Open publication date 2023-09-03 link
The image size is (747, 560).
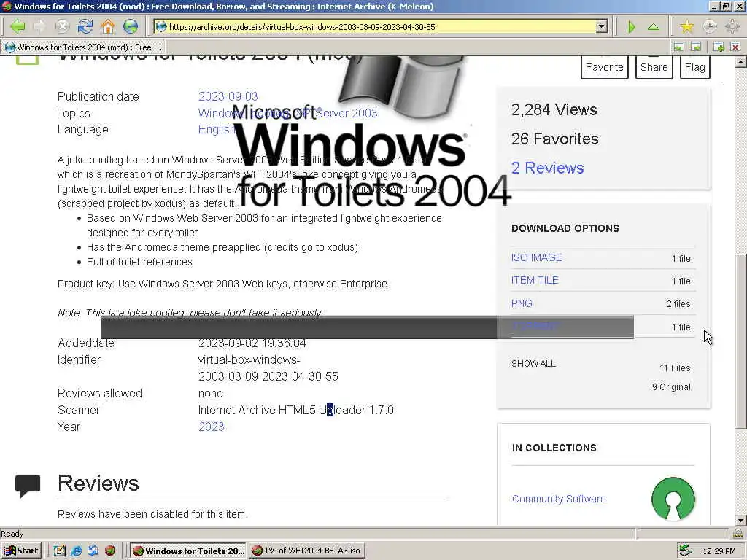(x=228, y=96)
